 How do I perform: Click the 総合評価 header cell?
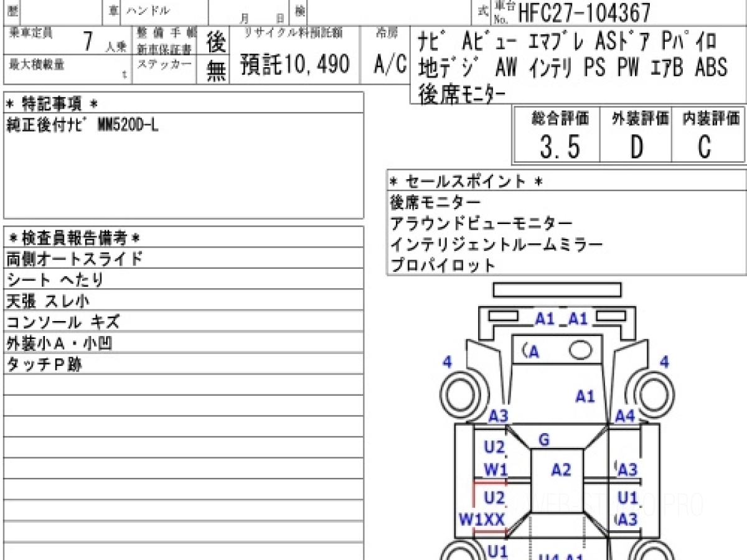[x=560, y=117]
